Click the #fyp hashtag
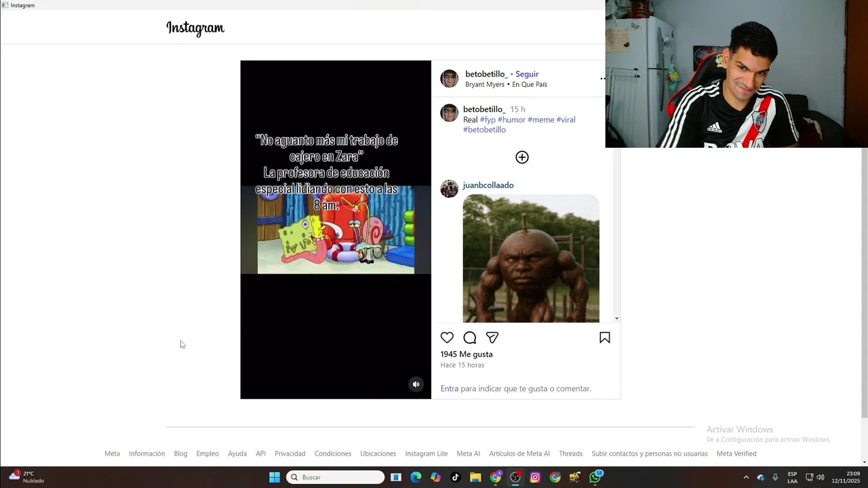This screenshot has height=488, width=868. tap(488, 119)
